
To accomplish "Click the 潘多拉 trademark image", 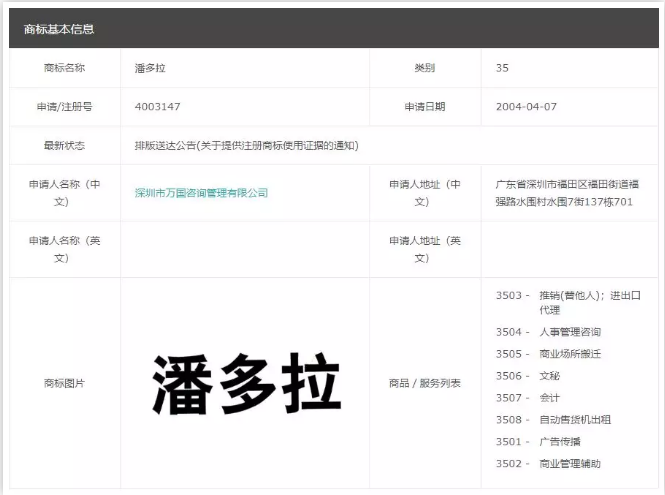I will [x=246, y=384].
